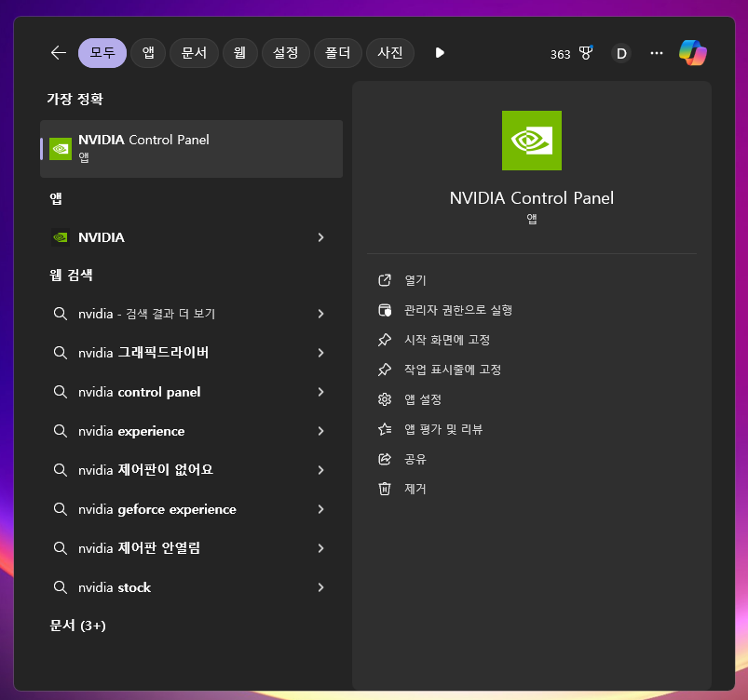
Task: Choose 관리자 권한으로 실행
Action: pos(458,310)
